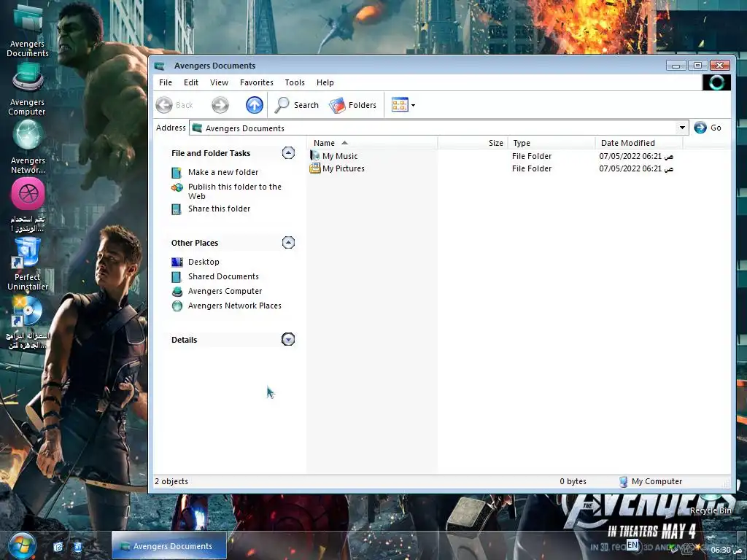Open the Start menu orb
Viewport: 747px width, 560px height.
click(22, 545)
